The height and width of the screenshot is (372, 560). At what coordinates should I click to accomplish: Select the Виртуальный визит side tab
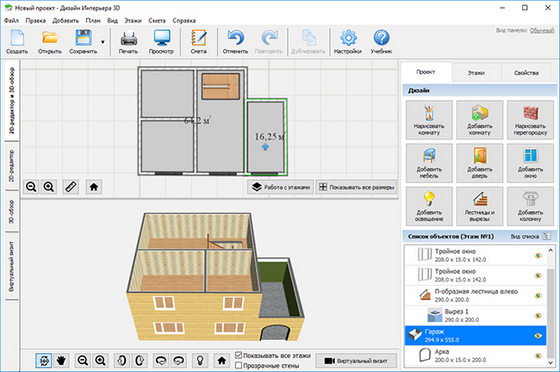(12, 266)
